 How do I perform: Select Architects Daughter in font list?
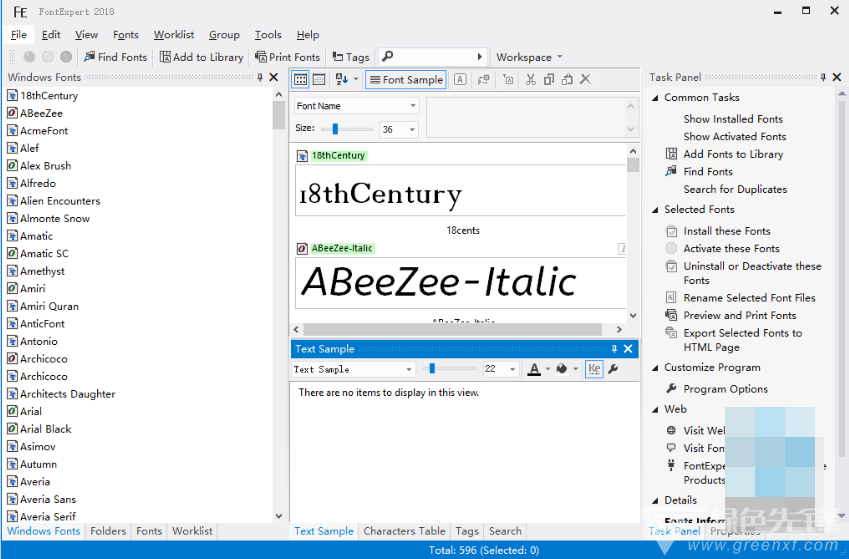(68, 394)
